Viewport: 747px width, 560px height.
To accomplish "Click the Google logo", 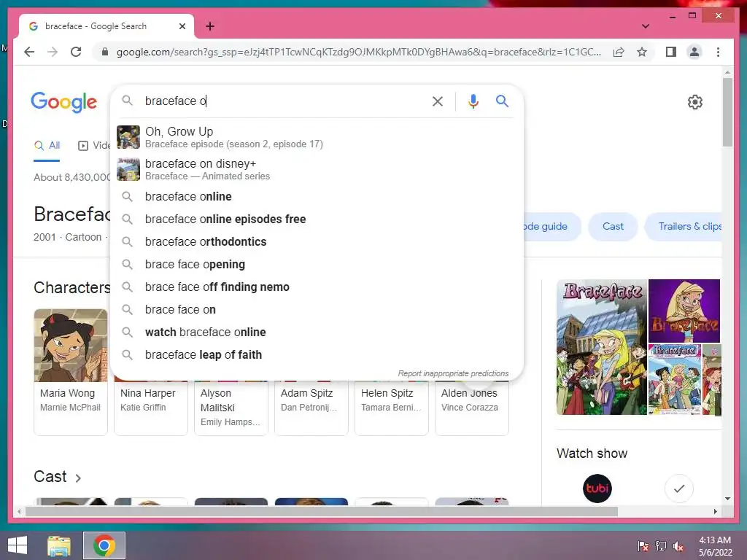I will (x=64, y=102).
